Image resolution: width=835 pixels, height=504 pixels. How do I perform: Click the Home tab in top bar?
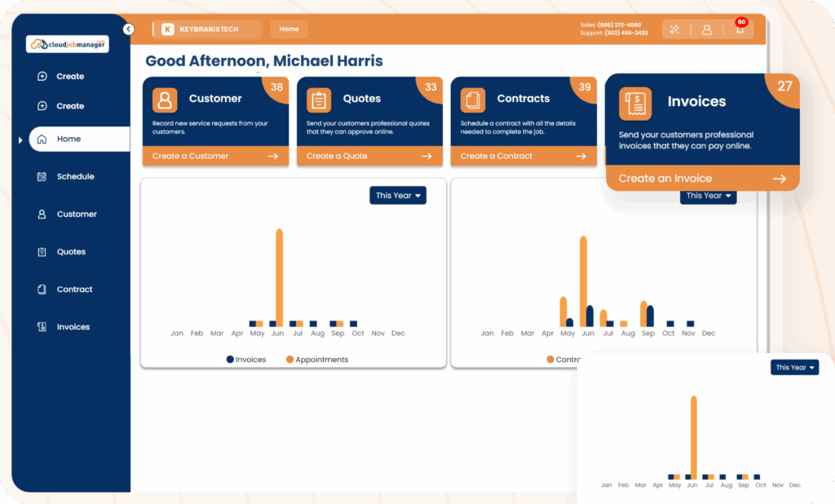pyautogui.click(x=289, y=29)
